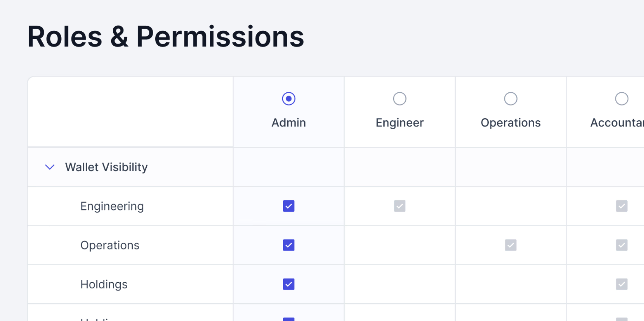Select the Admin role radio button
This screenshot has width=644, height=321.
(x=289, y=99)
